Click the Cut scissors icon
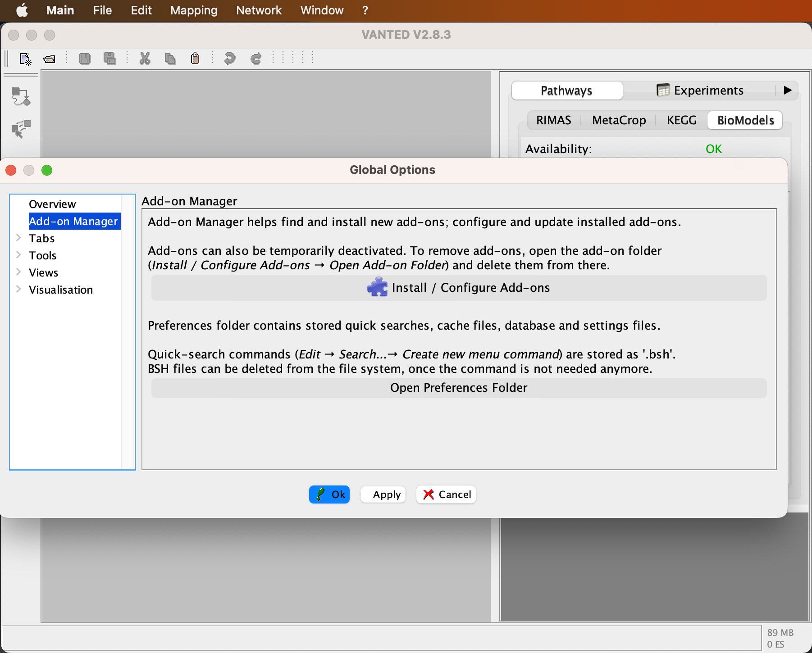 click(x=145, y=59)
